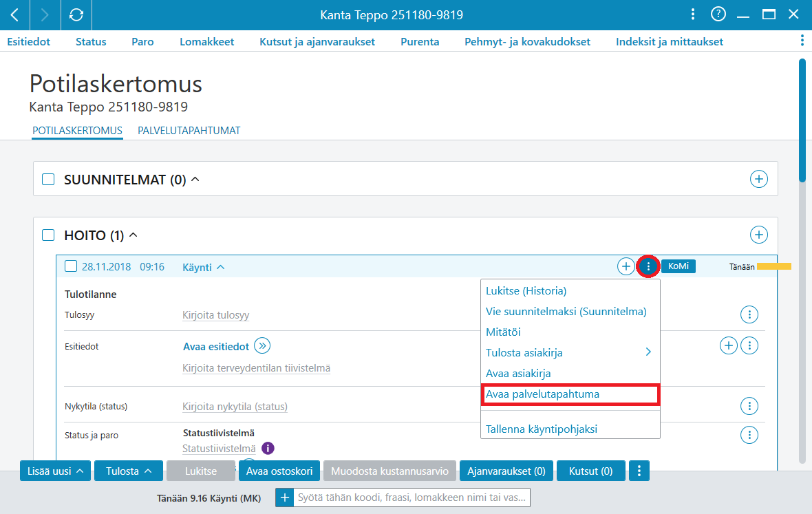Open the Tulosta dropdown at the bottom
The height and width of the screenshot is (514, 812).
pyautogui.click(x=129, y=471)
